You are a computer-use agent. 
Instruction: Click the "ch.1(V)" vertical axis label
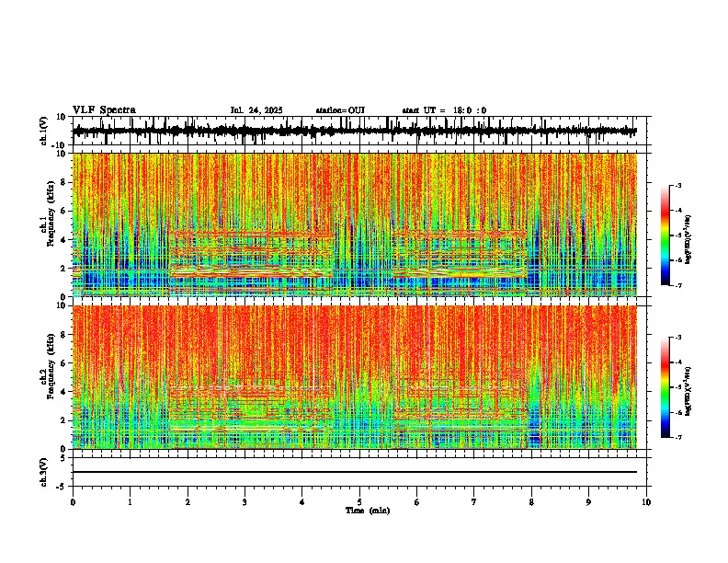pyautogui.click(x=44, y=131)
